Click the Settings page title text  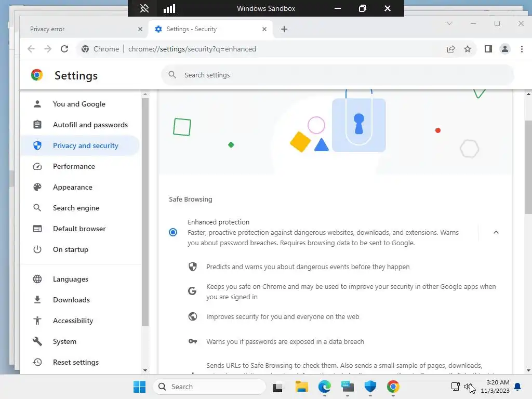76,75
